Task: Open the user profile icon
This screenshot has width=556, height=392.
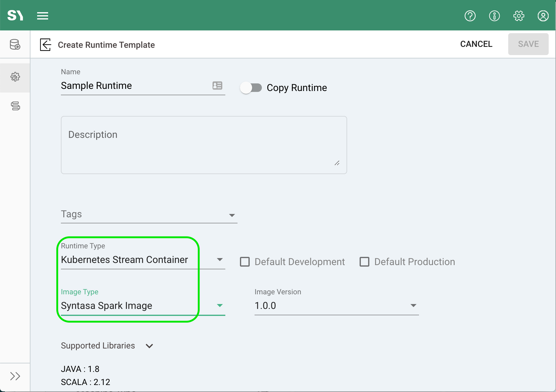Action: tap(543, 16)
